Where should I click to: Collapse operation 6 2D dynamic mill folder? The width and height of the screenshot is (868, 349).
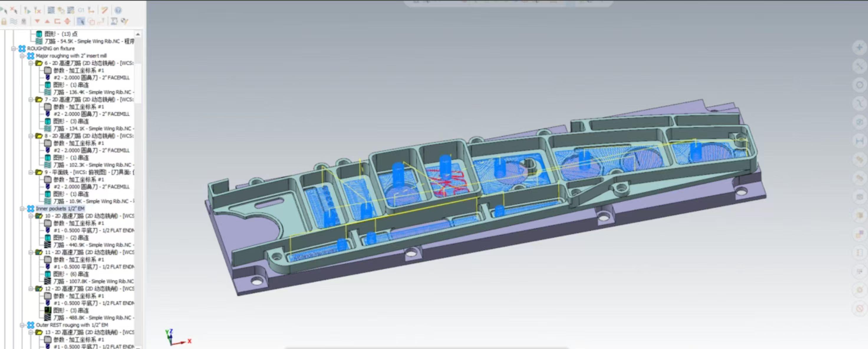click(x=31, y=63)
